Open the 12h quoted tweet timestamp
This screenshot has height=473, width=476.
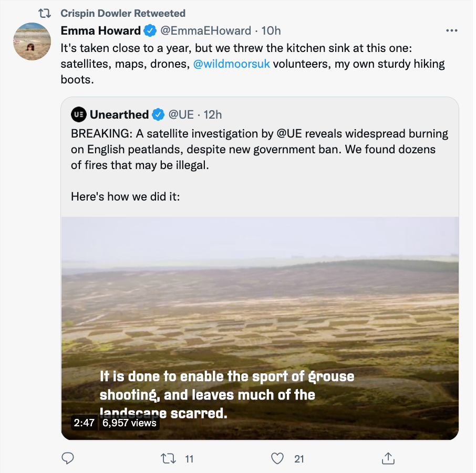212,114
